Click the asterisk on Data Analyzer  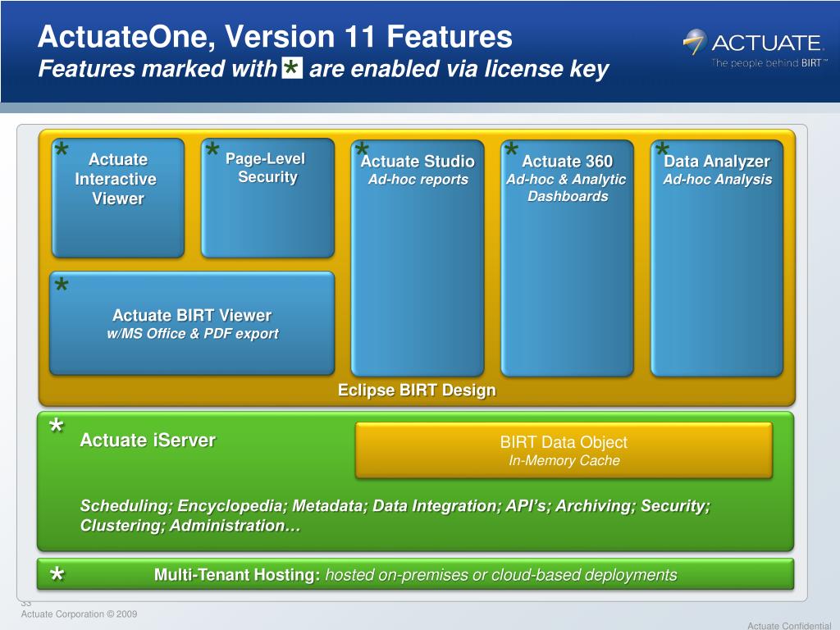tap(662, 149)
